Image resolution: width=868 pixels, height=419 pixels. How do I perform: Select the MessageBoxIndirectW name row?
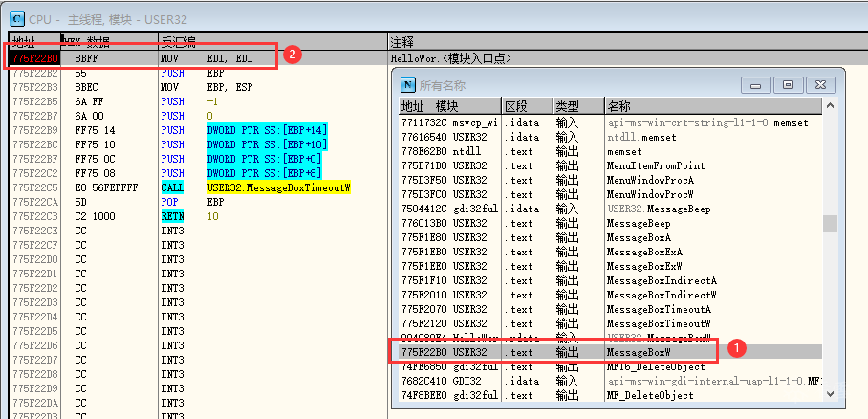(x=611, y=296)
